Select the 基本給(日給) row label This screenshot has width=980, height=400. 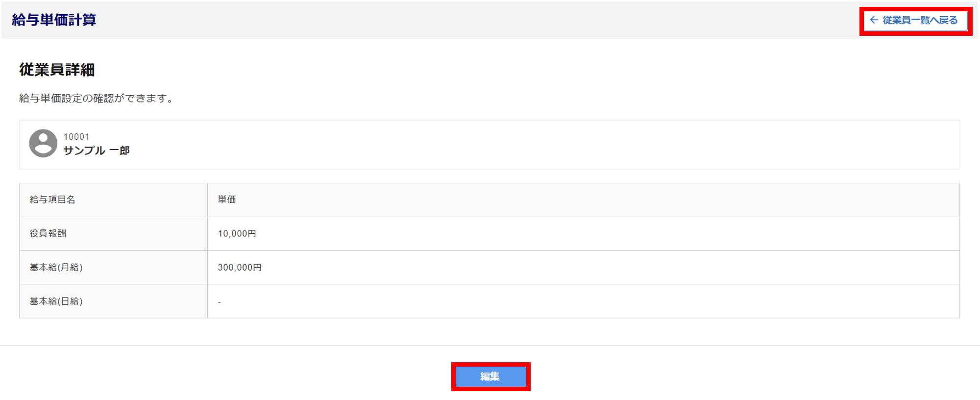coord(56,301)
